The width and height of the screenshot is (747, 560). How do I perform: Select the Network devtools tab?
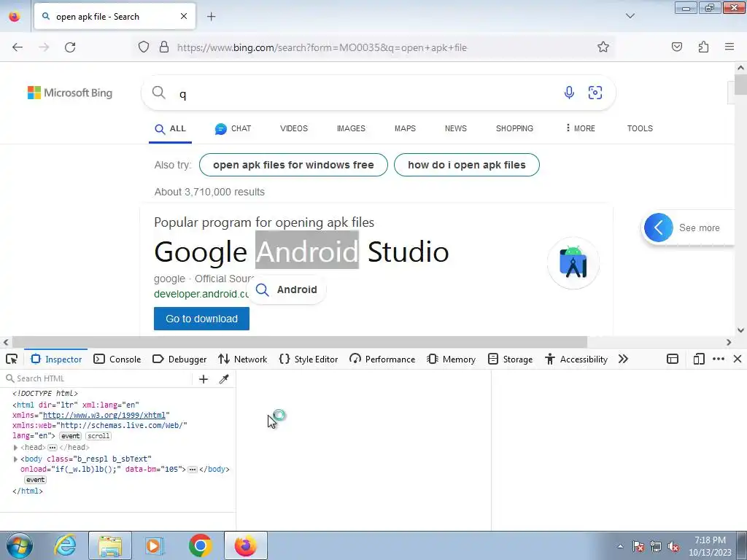[x=242, y=359]
